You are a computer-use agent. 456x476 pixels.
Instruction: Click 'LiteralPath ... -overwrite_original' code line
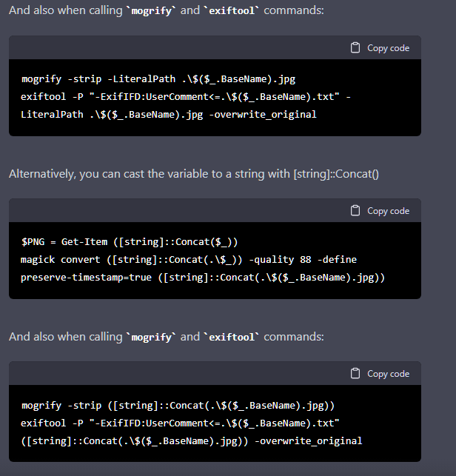(169, 115)
